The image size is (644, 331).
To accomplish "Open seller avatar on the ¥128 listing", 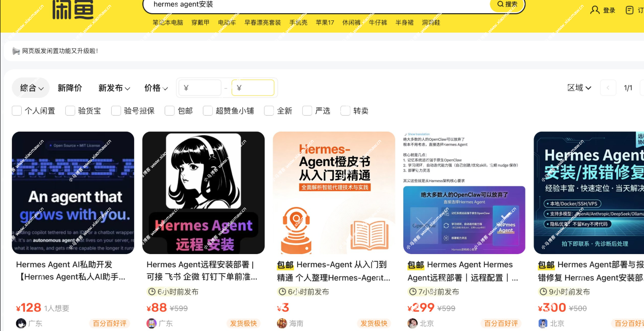I will pos(21,323).
